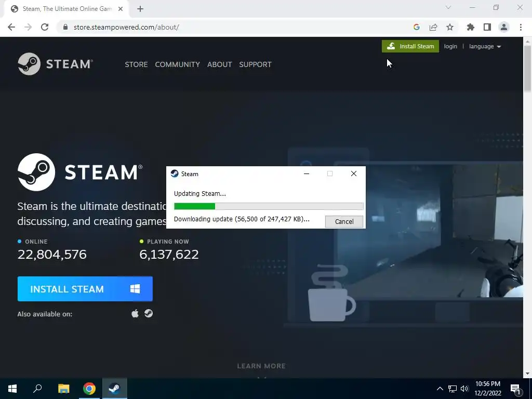Image resolution: width=532 pixels, height=399 pixels.
Task: Click the green Install Steam button at top
Action: pos(410,46)
